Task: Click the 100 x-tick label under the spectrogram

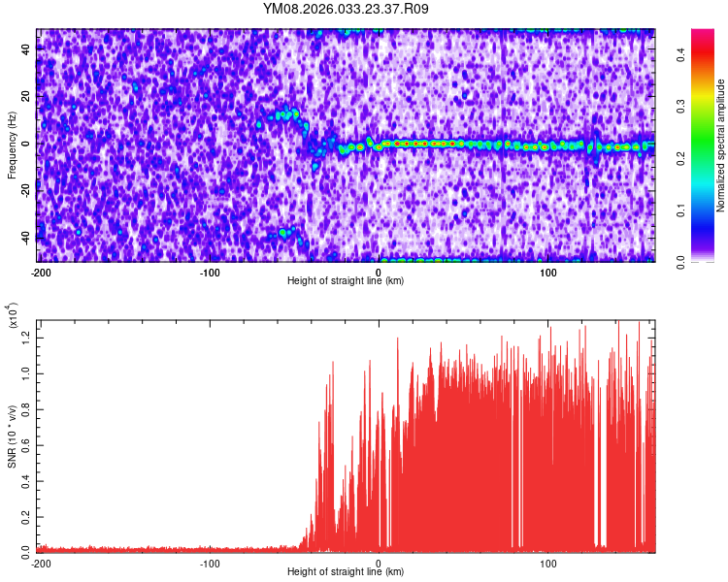Action: 547,272
